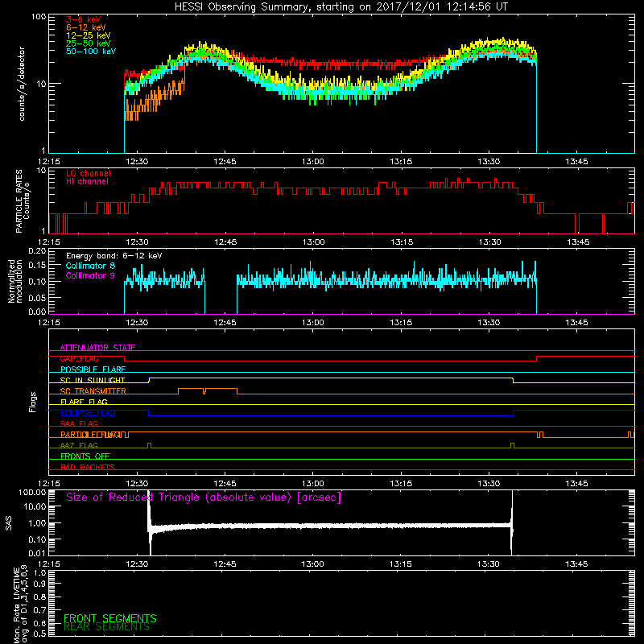Click the "12:45" tick under the particle rates plot
The image size is (644, 644).
[x=225, y=242]
